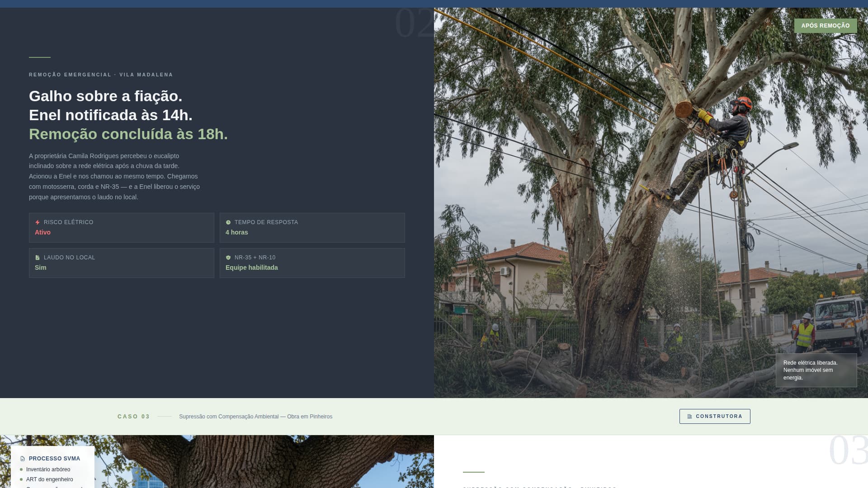Click the '4 horas' value text
This screenshot has height=488, width=868.
click(x=236, y=232)
